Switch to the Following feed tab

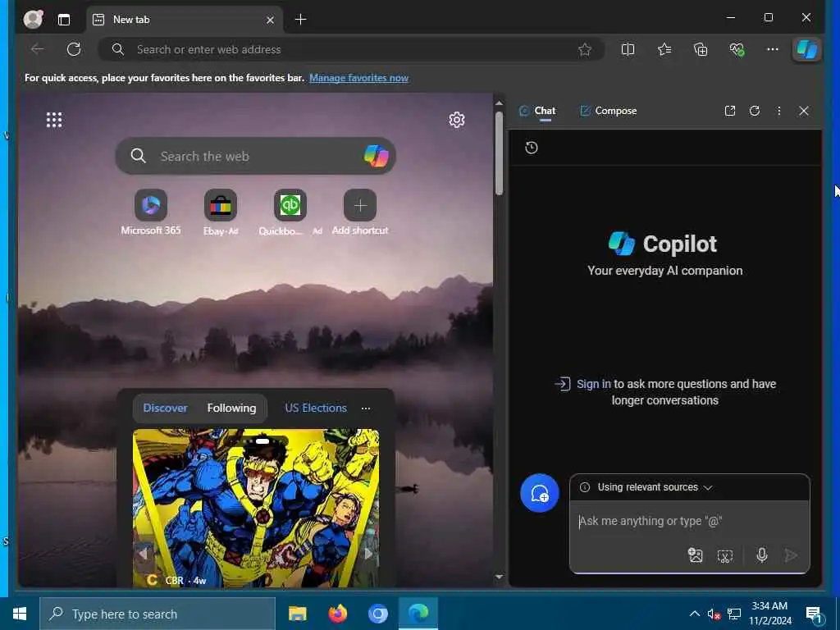point(231,409)
